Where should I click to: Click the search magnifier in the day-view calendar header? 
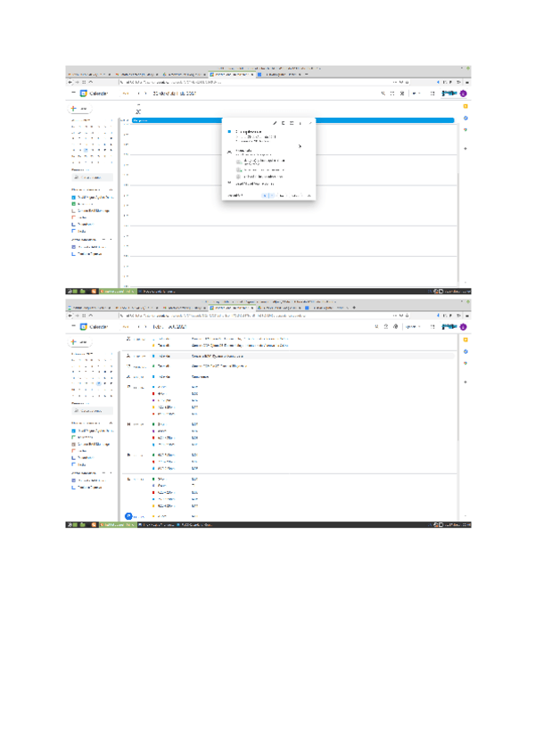click(383, 93)
